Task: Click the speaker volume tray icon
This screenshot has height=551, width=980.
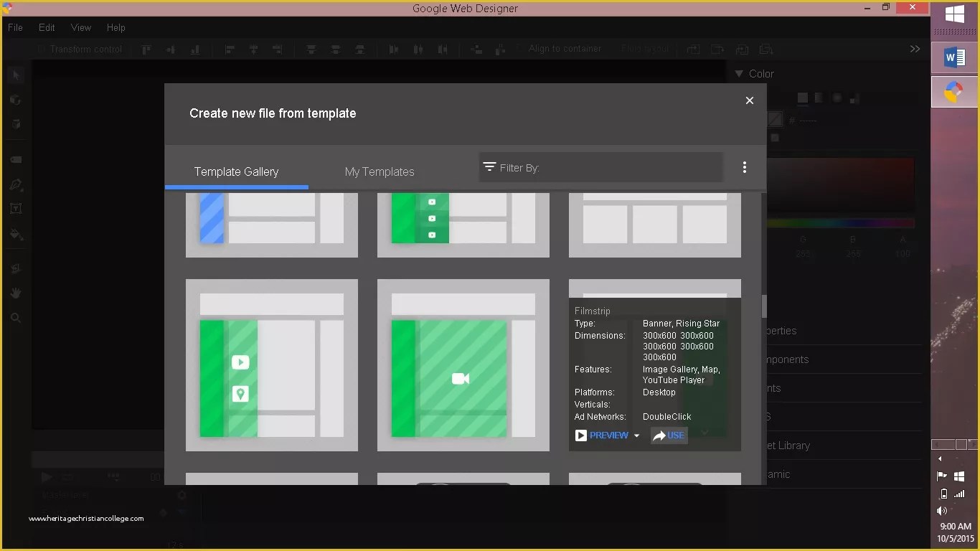Action: tap(942, 511)
